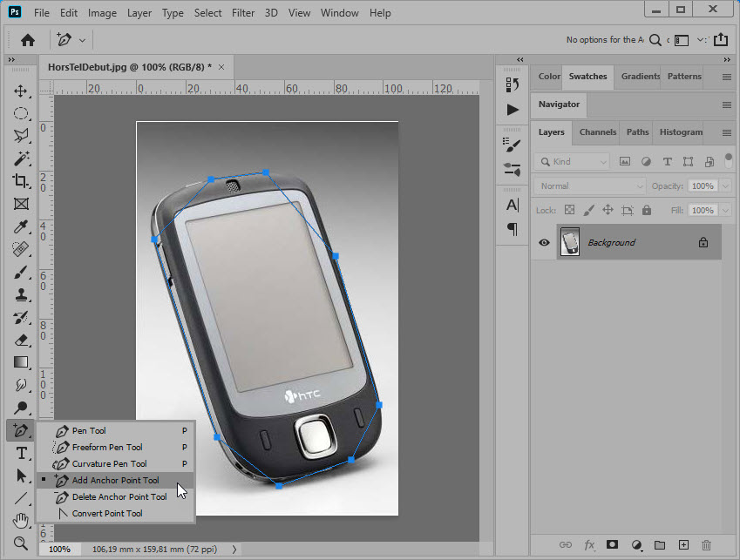Create new fill or adjustment layer
This screenshot has width=740, height=560.
636,545
